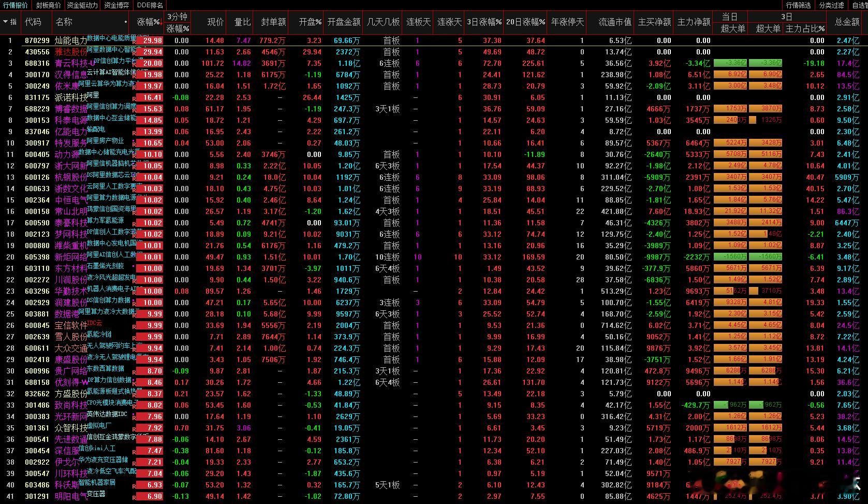This screenshot has width=868, height=504.
Task: Click 10连板 cell for 新炬网络
Action: pos(387,257)
